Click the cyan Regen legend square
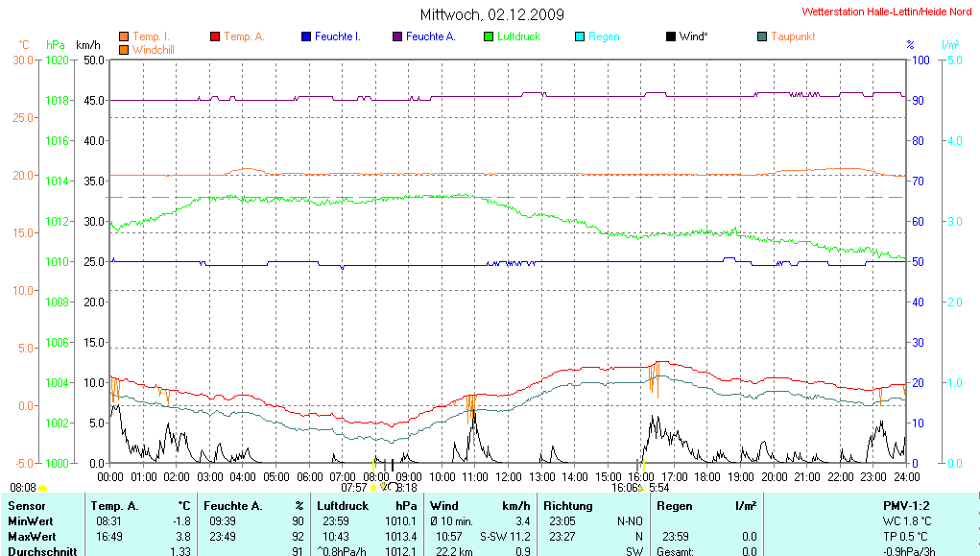 click(x=580, y=36)
